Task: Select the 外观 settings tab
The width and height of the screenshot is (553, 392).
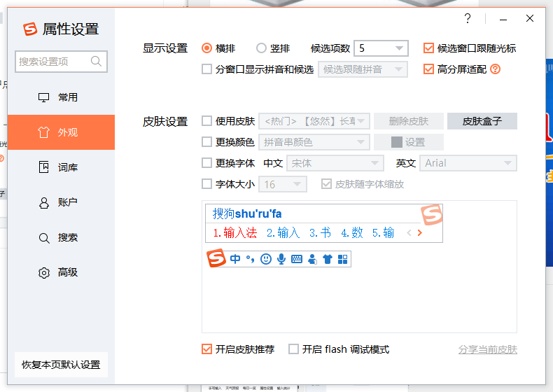Action: point(61,132)
